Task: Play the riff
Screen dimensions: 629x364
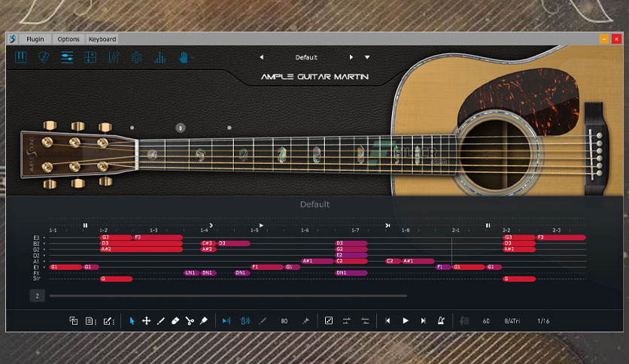Action: click(x=406, y=320)
